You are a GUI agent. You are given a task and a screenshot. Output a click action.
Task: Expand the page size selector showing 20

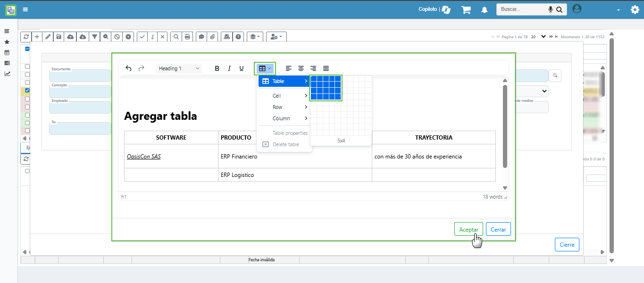point(543,36)
